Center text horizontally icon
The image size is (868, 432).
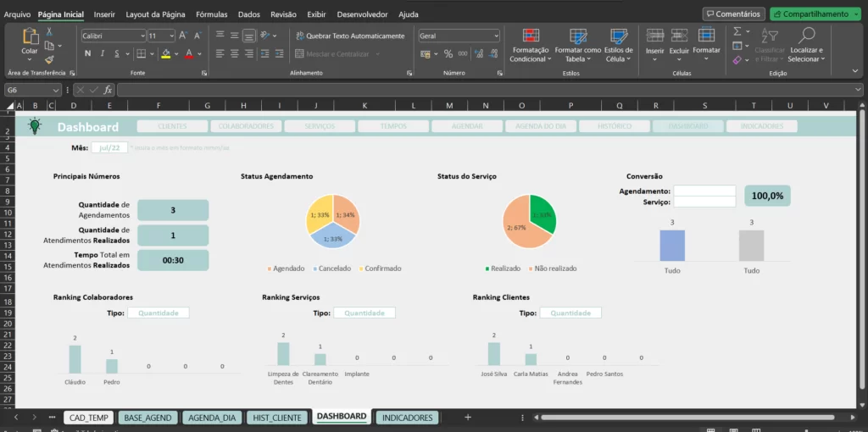[235, 53]
